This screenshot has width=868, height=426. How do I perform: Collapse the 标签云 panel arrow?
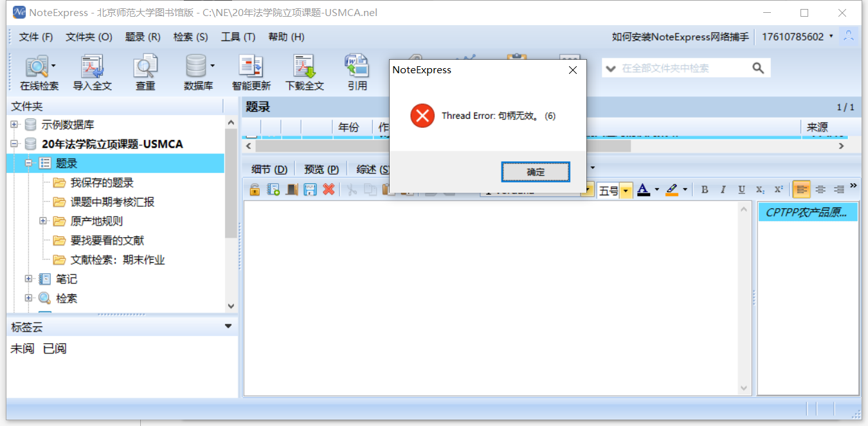pos(228,326)
